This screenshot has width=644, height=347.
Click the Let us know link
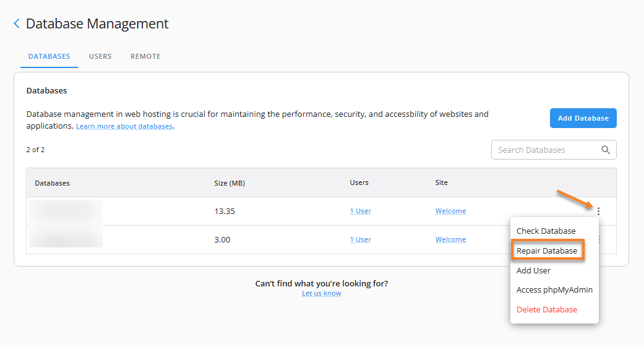[x=322, y=293]
